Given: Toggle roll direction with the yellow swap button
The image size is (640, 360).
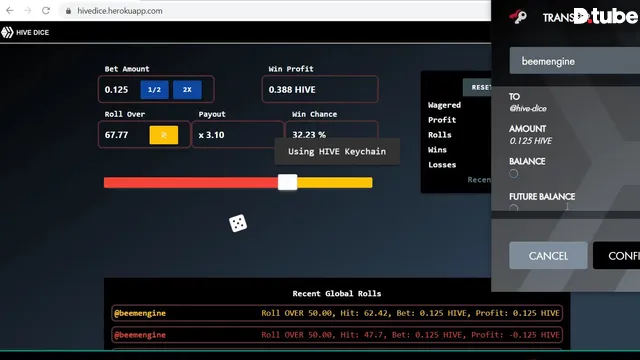Looking at the screenshot, I should tap(164, 135).
